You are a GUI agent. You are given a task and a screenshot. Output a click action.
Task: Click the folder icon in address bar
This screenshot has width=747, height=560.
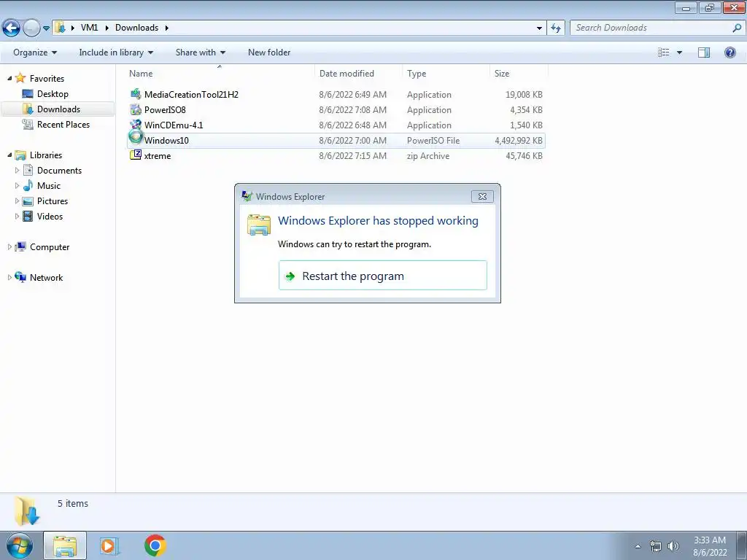coord(60,28)
